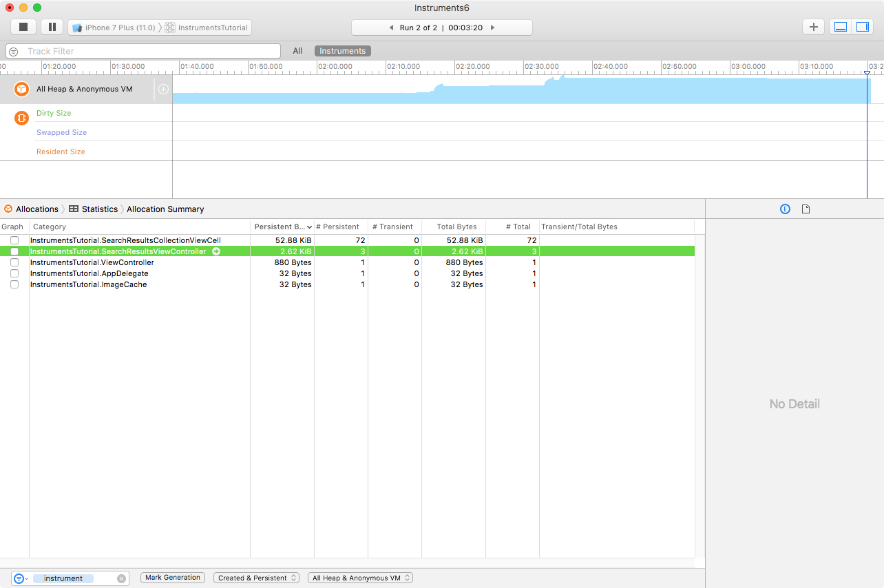The height and width of the screenshot is (588, 884).
Task: Focus the Track Filter search field
Action: (143, 51)
